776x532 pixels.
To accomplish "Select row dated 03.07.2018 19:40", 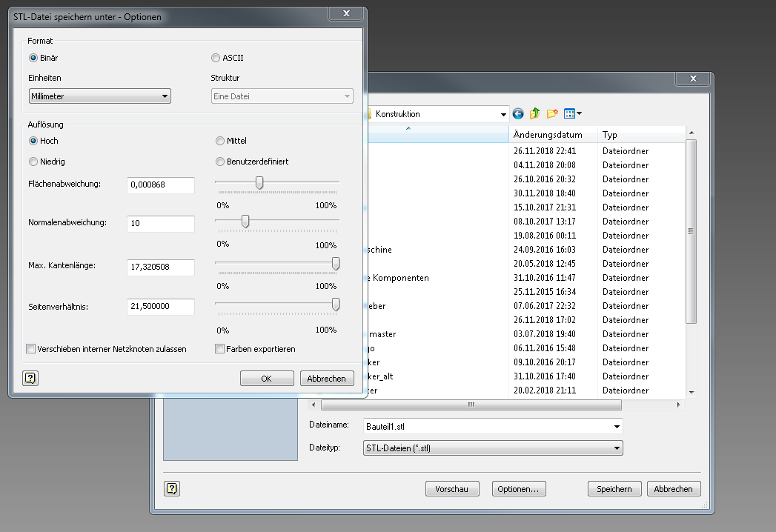I will (526, 335).
